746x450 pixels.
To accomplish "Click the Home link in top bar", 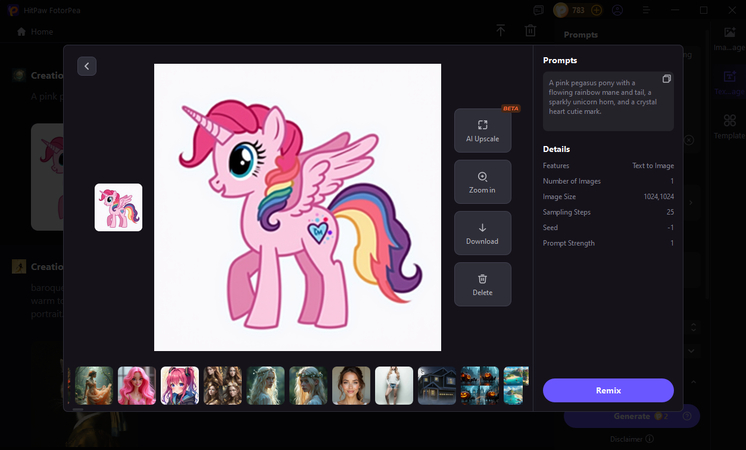I will 42,32.
